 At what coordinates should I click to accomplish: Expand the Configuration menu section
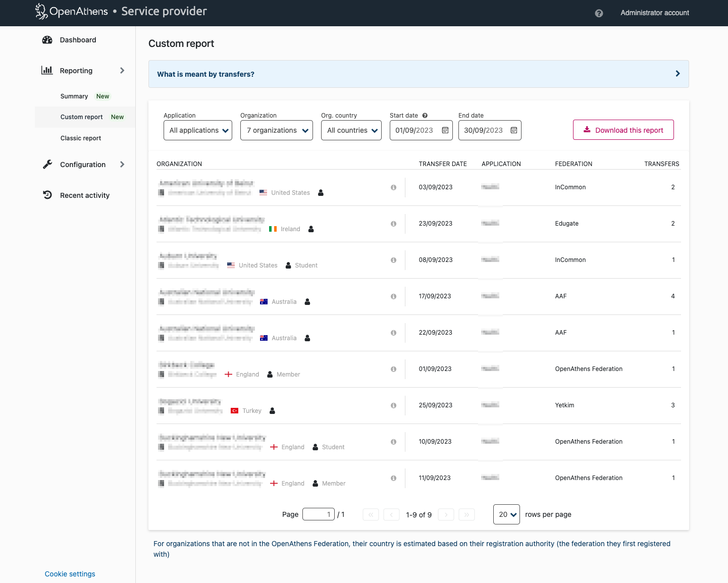[83, 165]
